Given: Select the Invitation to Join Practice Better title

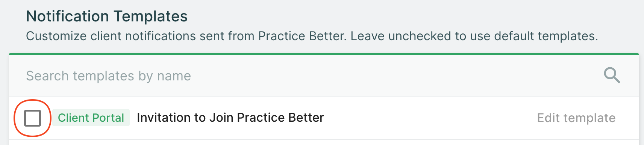Looking at the screenshot, I should pos(230,118).
